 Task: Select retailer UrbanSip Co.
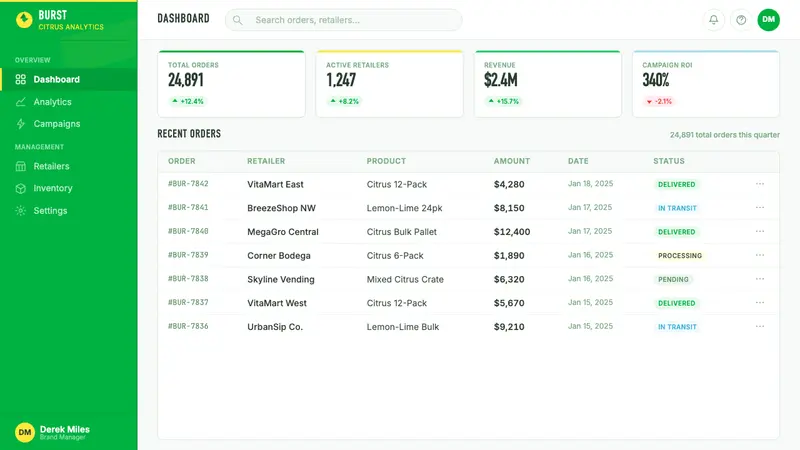[x=275, y=327]
